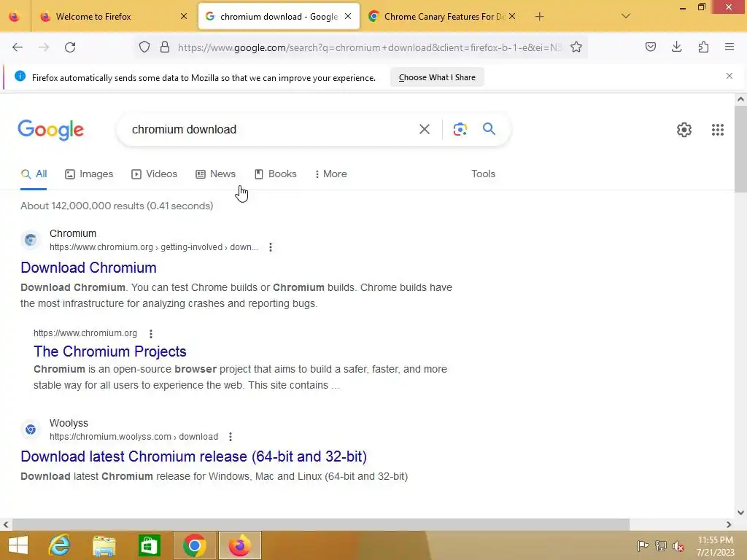Image resolution: width=747 pixels, height=560 pixels.
Task: Switch to Images results
Action: tap(89, 174)
